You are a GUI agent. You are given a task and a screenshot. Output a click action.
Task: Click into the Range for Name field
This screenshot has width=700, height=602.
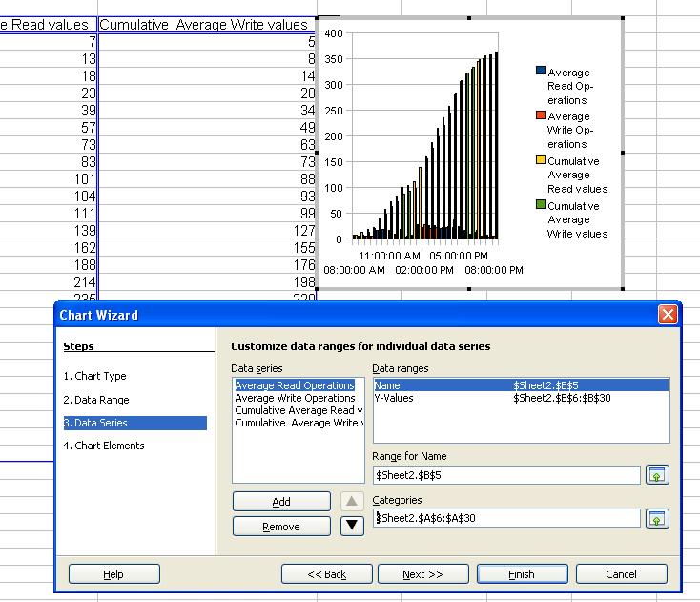coord(505,475)
